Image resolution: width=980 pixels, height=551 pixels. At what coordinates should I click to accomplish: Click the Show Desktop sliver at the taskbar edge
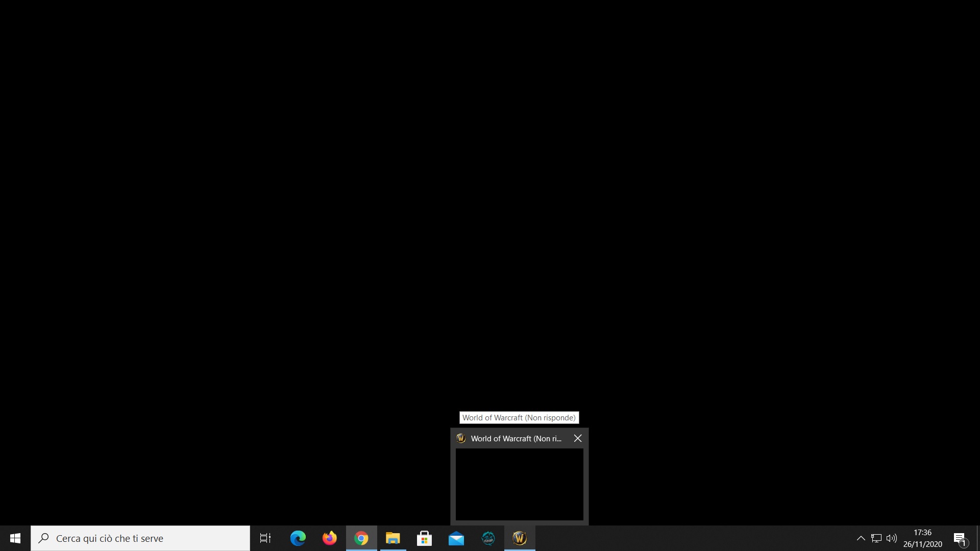tap(978, 538)
